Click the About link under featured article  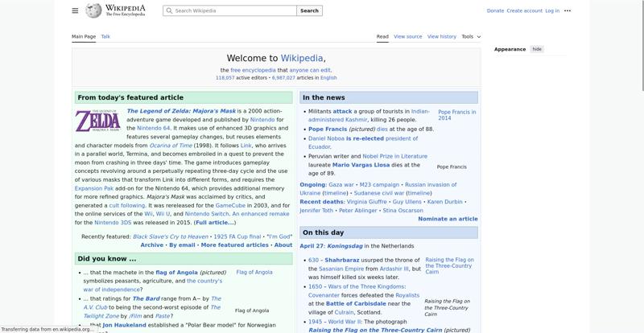pyautogui.click(x=283, y=245)
